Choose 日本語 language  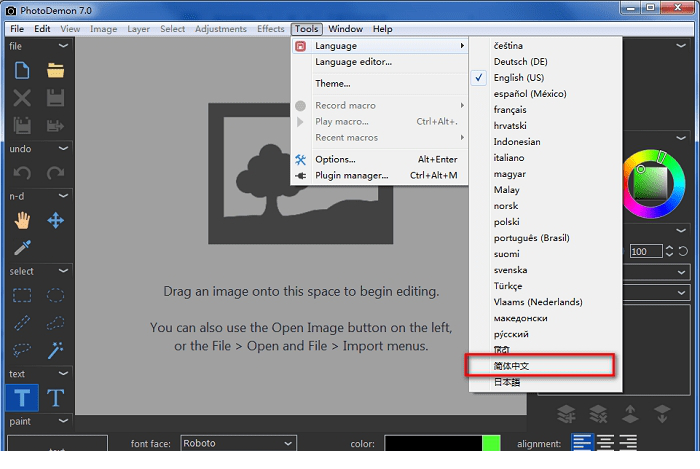pyautogui.click(x=545, y=382)
